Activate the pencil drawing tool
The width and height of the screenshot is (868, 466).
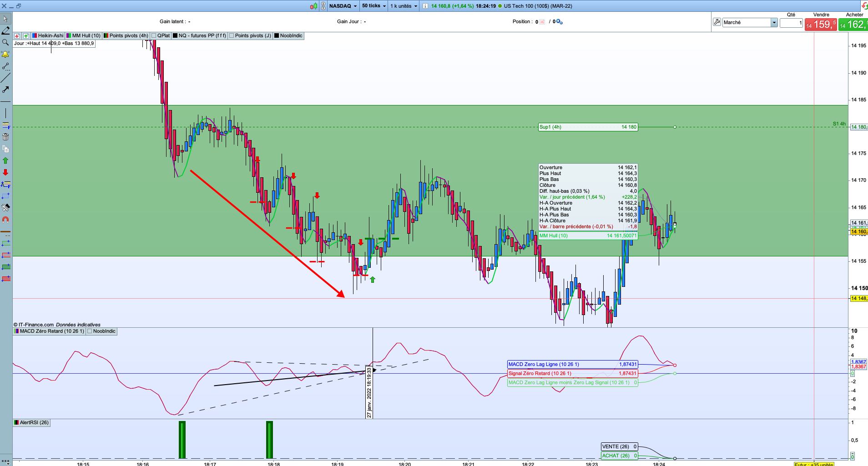click(x=5, y=30)
